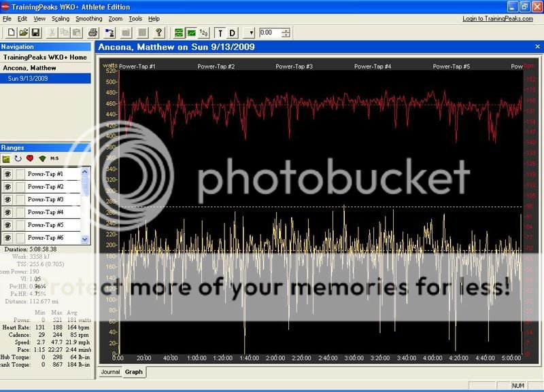Click the chart icon in Ranges panel
544x392 pixels.
coord(6,159)
